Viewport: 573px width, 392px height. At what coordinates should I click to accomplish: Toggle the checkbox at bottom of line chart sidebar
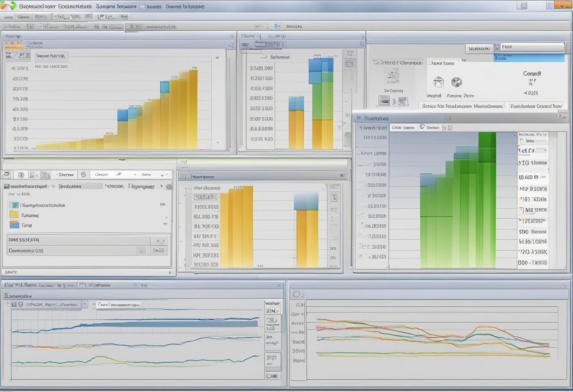point(272,376)
